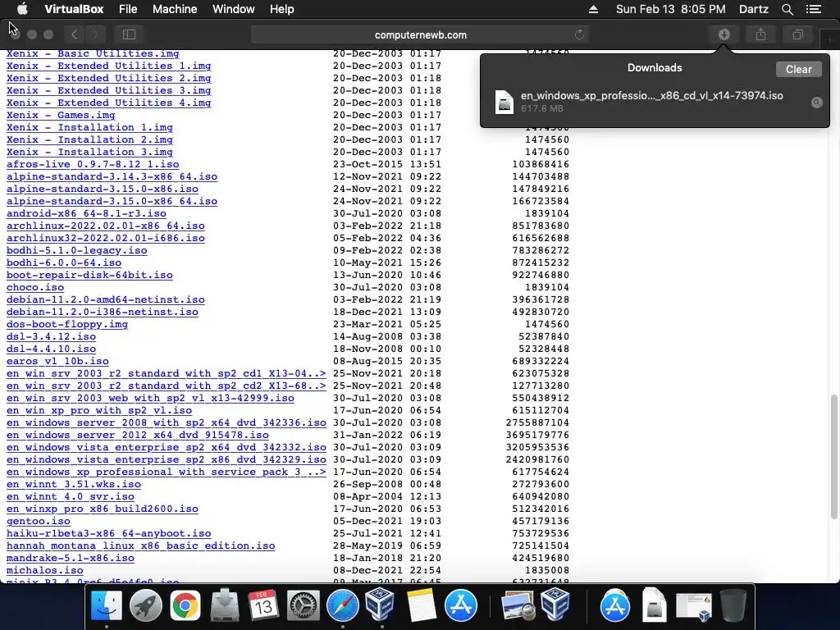
Task: Click michalos.iso link
Action: tap(44, 571)
